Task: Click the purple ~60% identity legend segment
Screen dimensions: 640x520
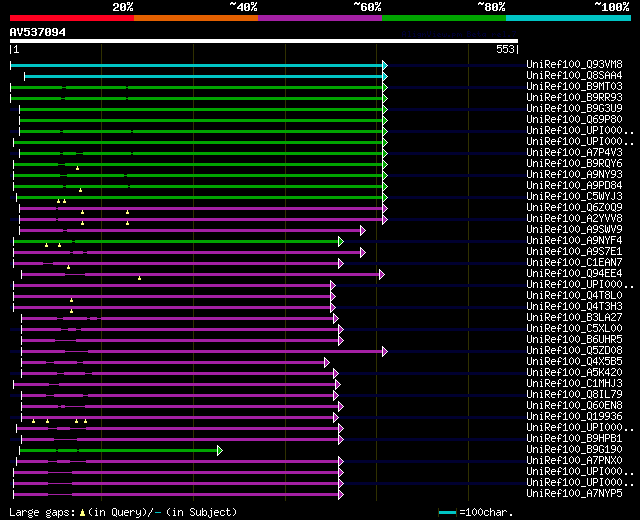Action: (x=320, y=18)
